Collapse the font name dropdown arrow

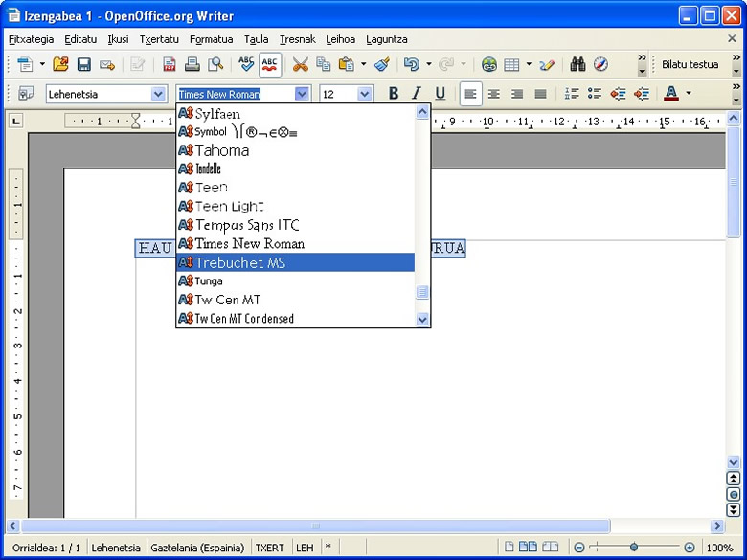coord(301,94)
